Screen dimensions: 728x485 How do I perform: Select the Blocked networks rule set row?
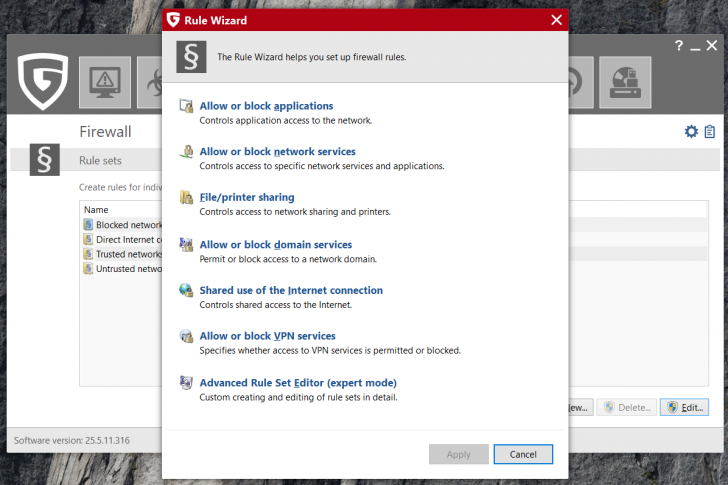(121, 225)
